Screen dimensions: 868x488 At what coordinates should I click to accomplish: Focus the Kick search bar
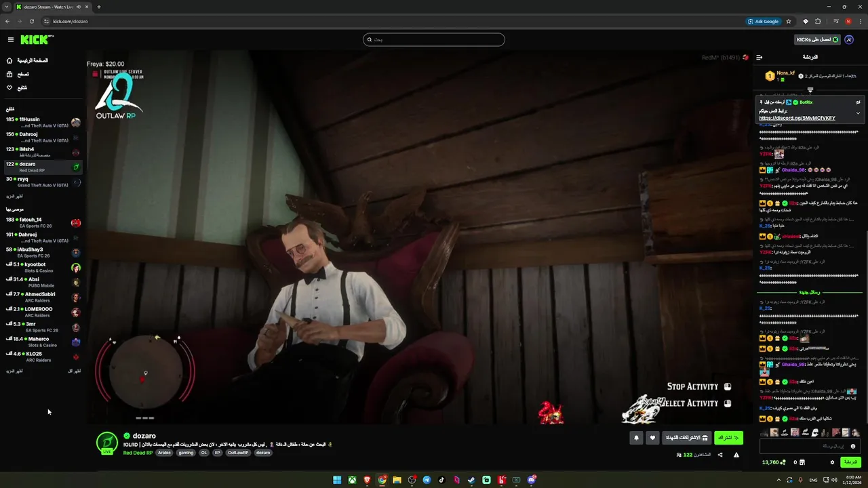pyautogui.click(x=434, y=39)
